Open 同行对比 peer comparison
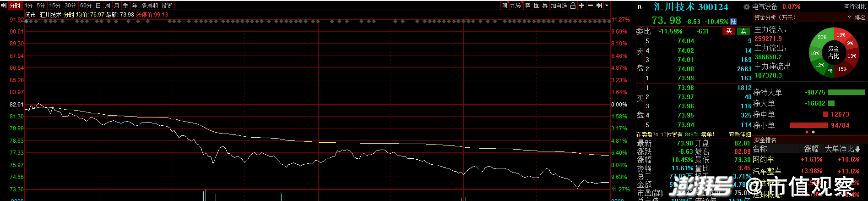 click(x=855, y=6)
